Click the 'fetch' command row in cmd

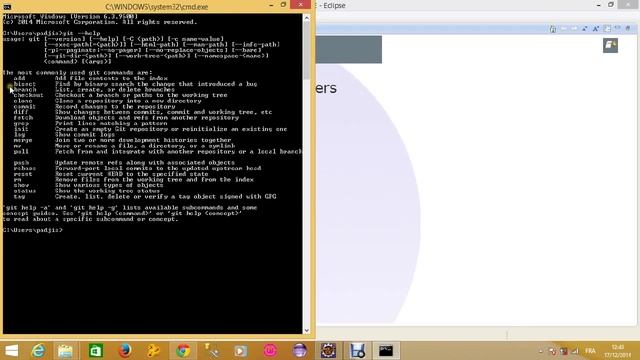point(126,118)
